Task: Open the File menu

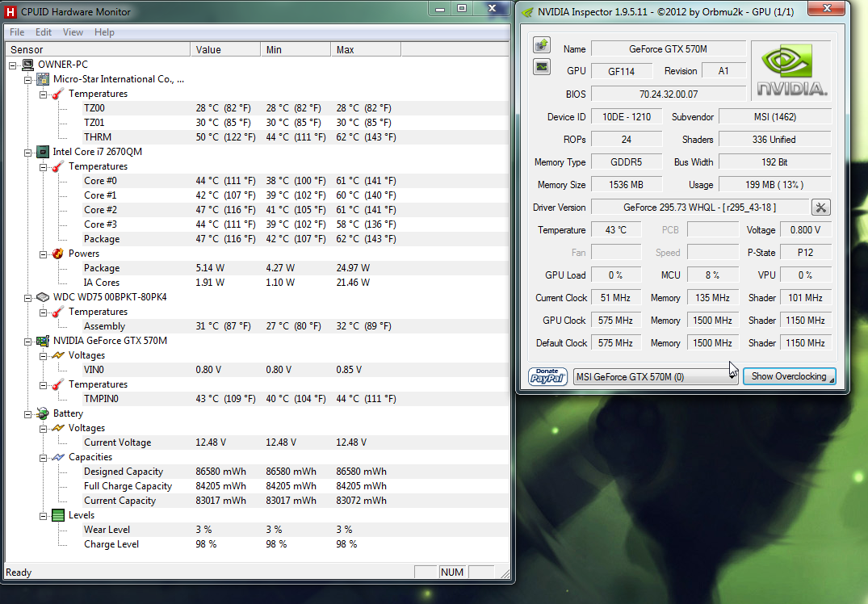Action: 17,32
